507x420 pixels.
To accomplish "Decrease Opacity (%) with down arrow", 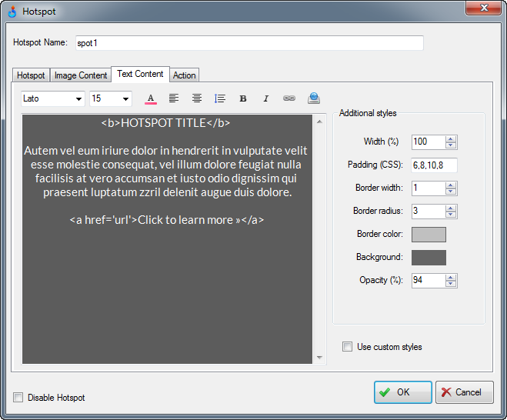I will pyautogui.click(x=450, y=284).
